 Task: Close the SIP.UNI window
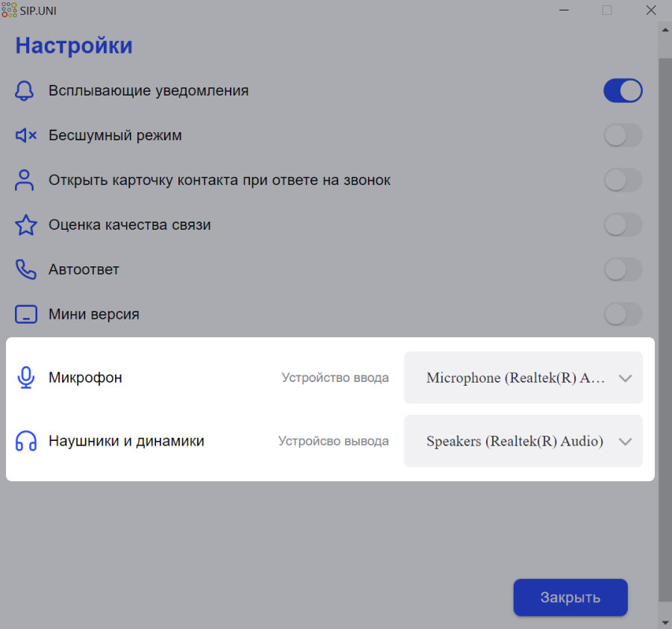pyautogui.click(x=651, y=10)
